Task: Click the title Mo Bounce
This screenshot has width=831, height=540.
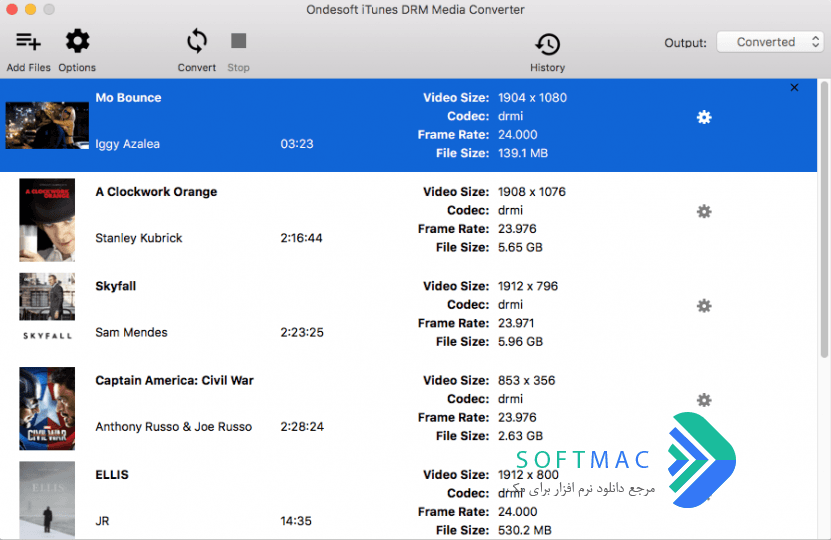Action: point(128,98)
